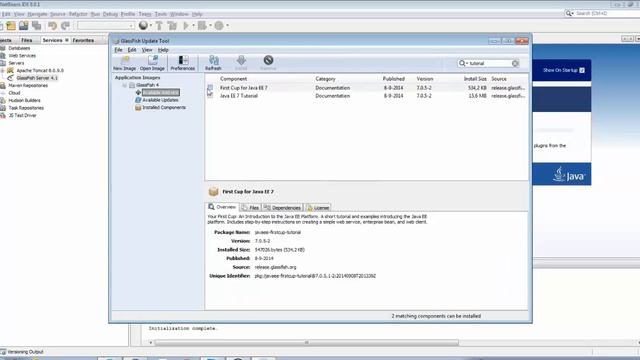The width and height of the screenshot is (640, 360).
Task: Click the Undo icon in the NetBeans toolbar
Action: [x=52, y=26]
